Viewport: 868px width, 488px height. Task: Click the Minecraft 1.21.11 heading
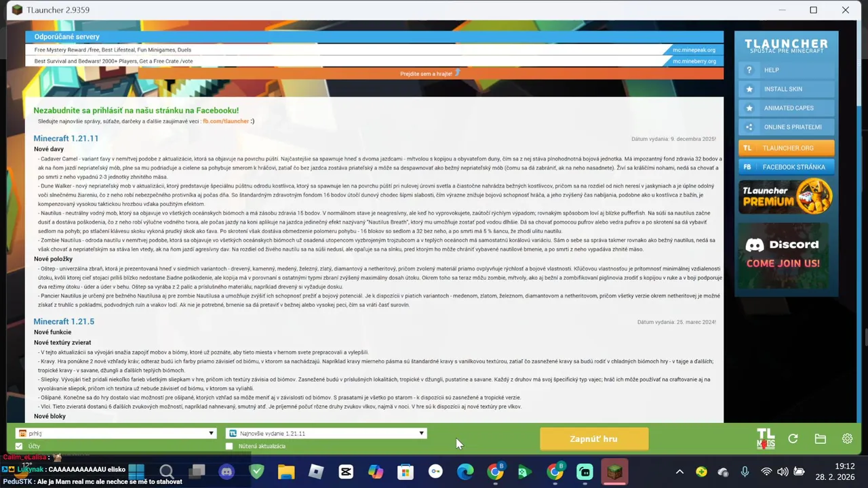pos(66,138)
